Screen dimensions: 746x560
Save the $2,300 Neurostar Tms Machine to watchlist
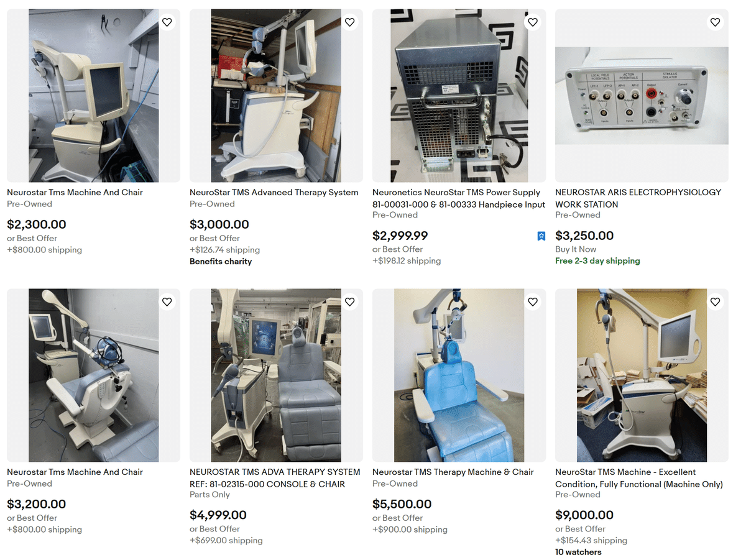[x=167, y=22]
